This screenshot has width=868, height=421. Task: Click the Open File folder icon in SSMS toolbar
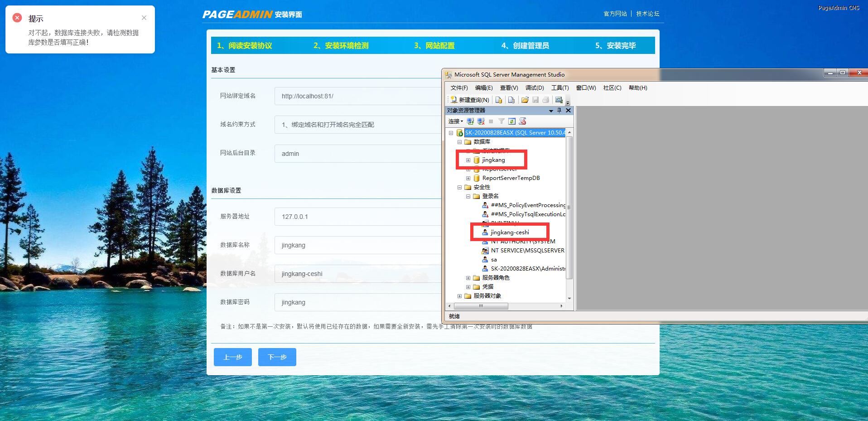(x=525, y=100)
